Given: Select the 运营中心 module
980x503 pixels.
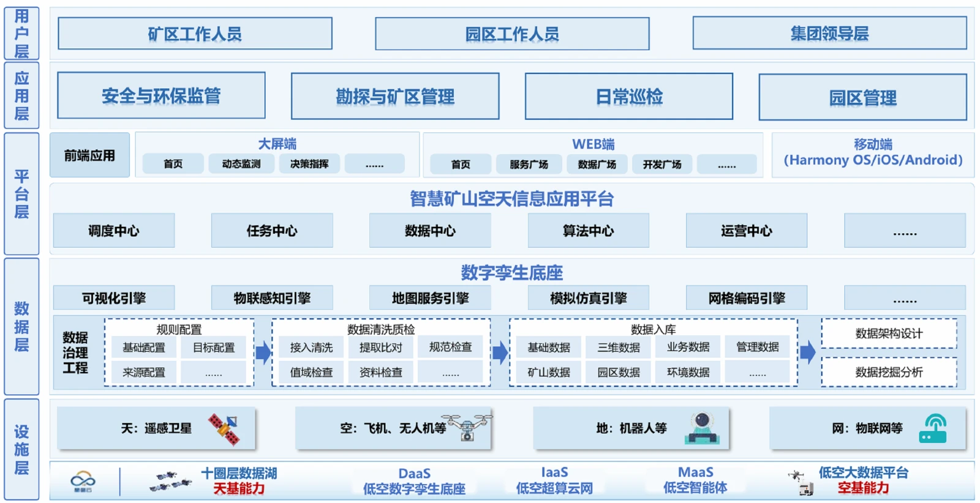Looking at the screenshot, I should point(747,231).
